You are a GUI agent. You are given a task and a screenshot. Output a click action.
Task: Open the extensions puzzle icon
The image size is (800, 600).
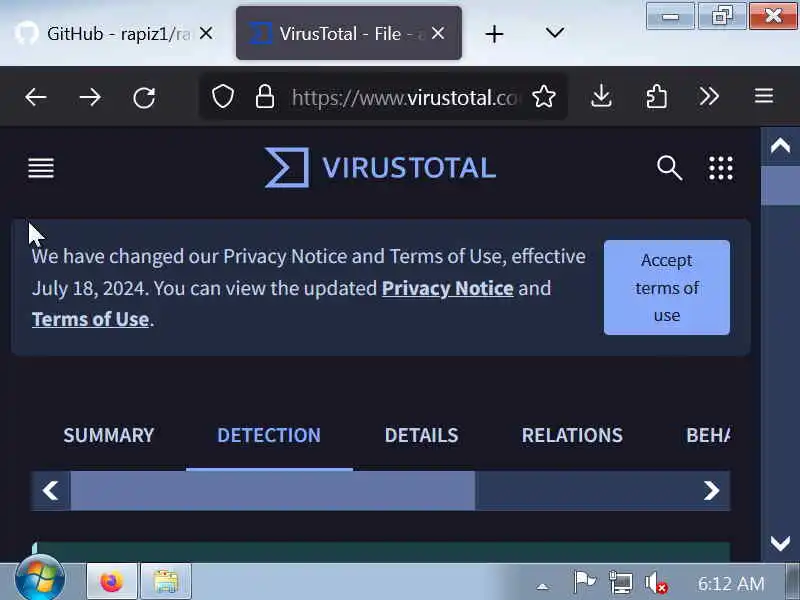656,96
